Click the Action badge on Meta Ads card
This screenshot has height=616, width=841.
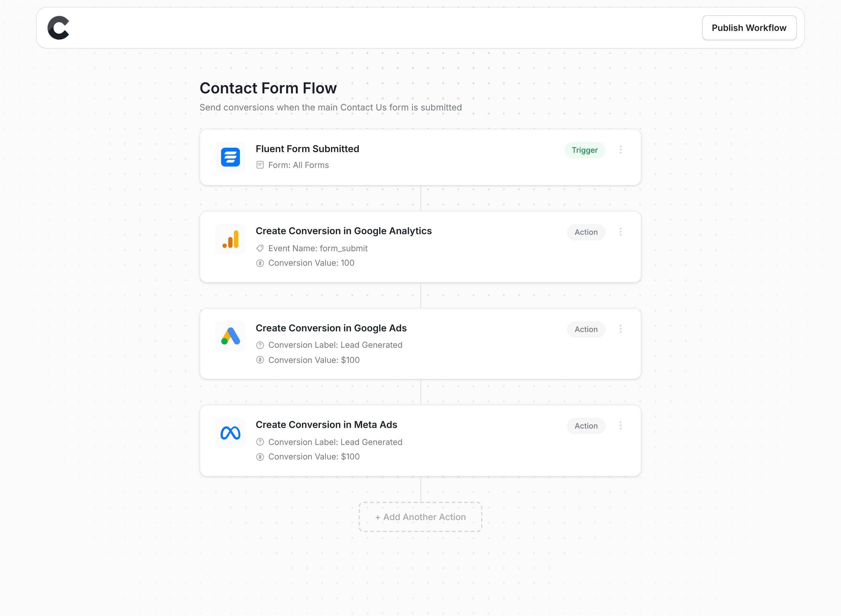[586, 425]
